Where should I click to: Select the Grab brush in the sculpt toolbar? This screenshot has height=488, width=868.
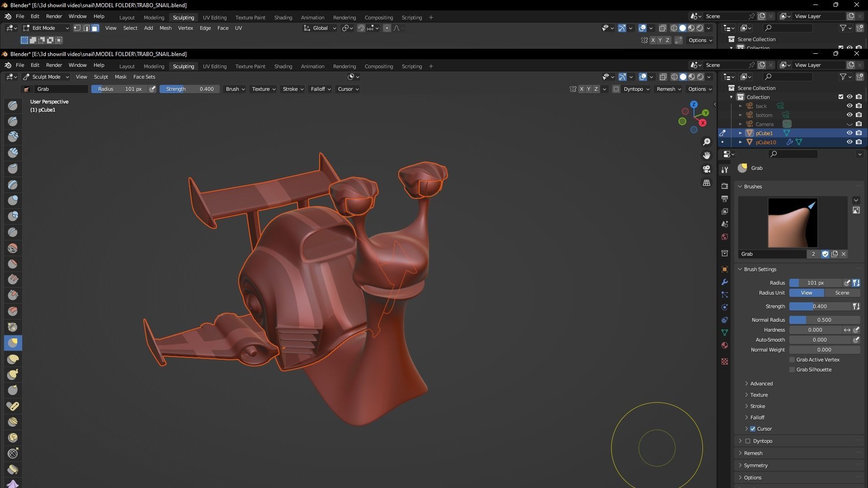(13, 343)
